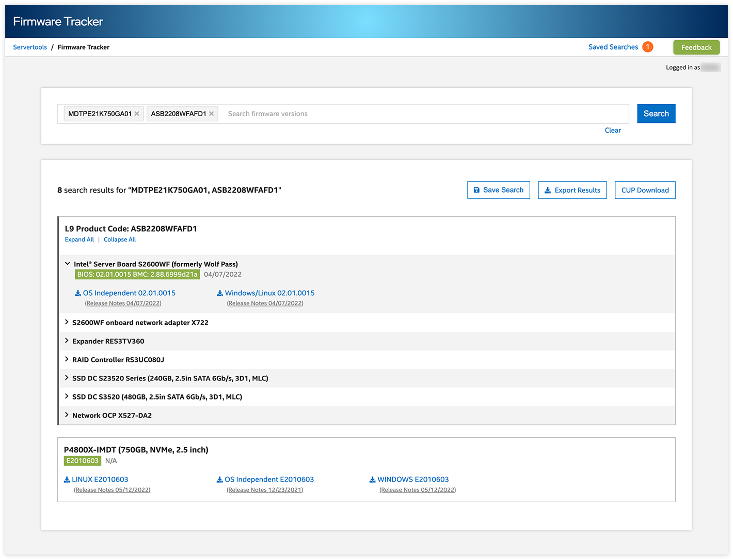Click the download icon beside OS Independent E2010603
The height and width of the screenshot is (560, 733).
point(219,480)
